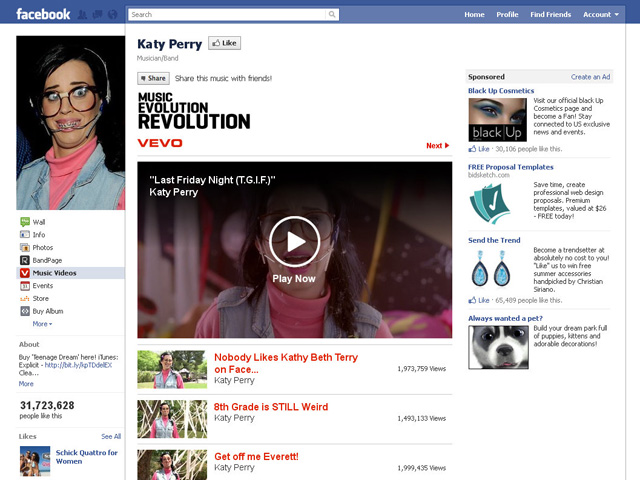Click earrings image in Send the Trend ad
The width and height of the screenshot is (640, 480).
tap(491, 268)
